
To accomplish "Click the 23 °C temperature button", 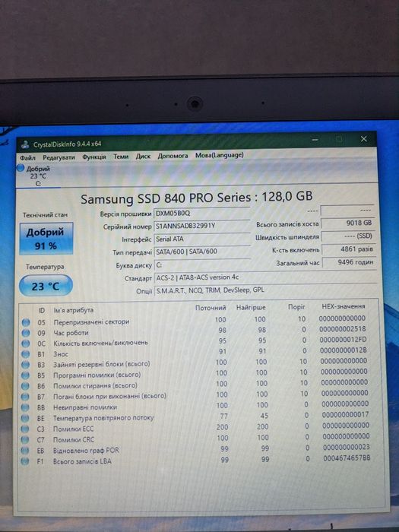I will (x=46, y=286).
